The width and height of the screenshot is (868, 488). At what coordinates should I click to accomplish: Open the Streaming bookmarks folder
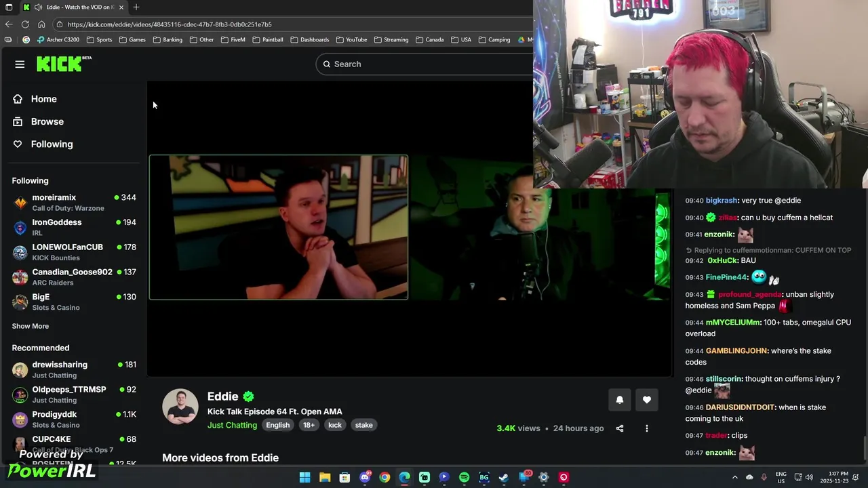391,39
